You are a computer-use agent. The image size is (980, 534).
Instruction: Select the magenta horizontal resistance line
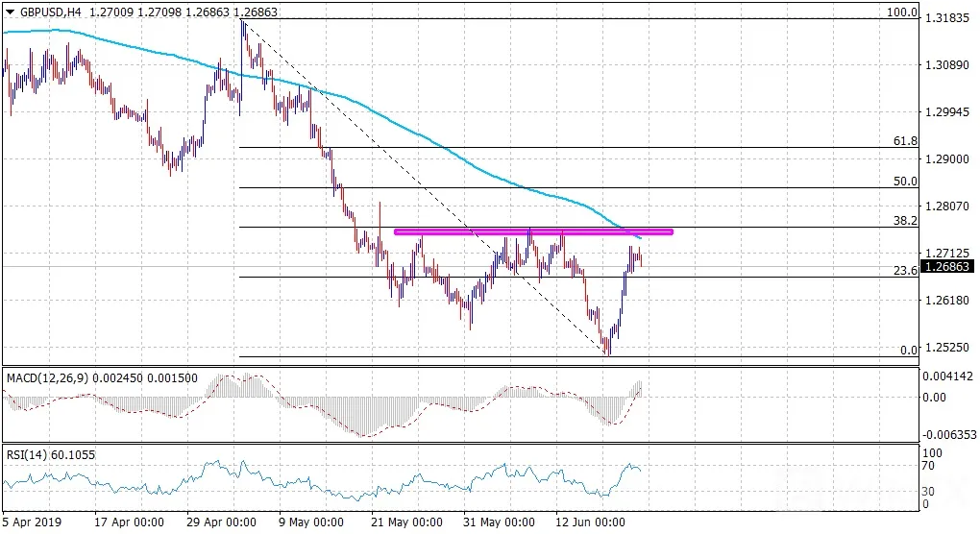point(533,232)
